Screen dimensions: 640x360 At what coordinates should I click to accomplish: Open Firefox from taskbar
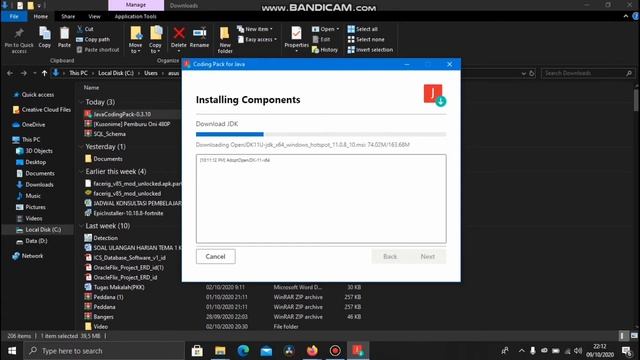(x=312, y=351)
